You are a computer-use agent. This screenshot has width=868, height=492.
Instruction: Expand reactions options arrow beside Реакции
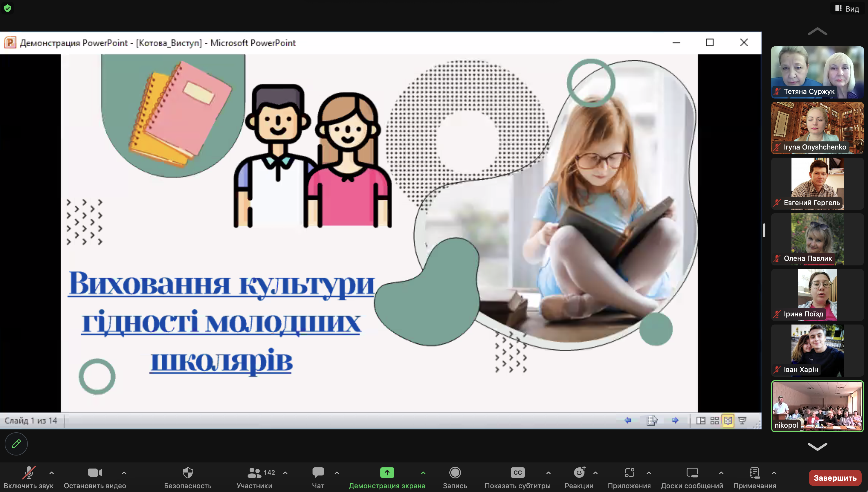point(595,473)
